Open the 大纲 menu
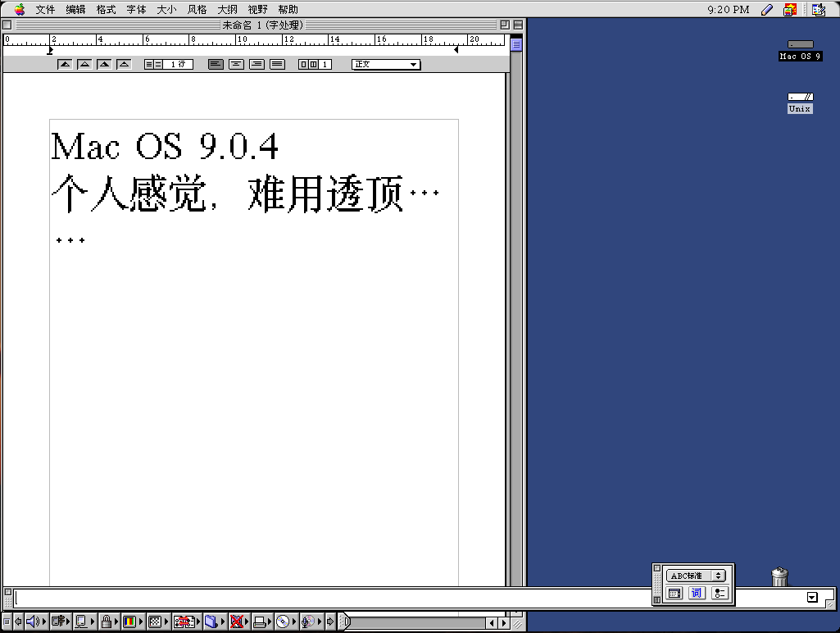This screenshot has width=840, height=633. pos(227,9)
